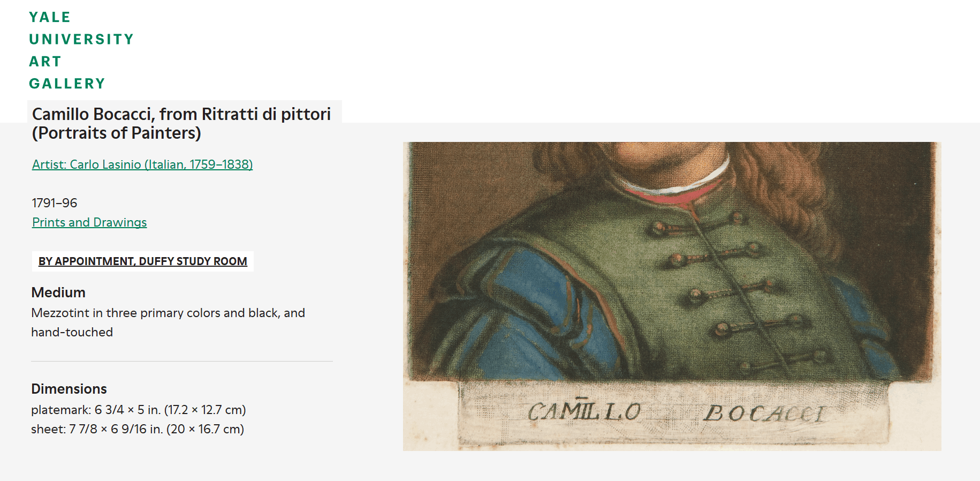This screenshot has height=481, width=980.
Task: Click the hand-touched text line
Action: pyautogui.click(x=72, y=332)
